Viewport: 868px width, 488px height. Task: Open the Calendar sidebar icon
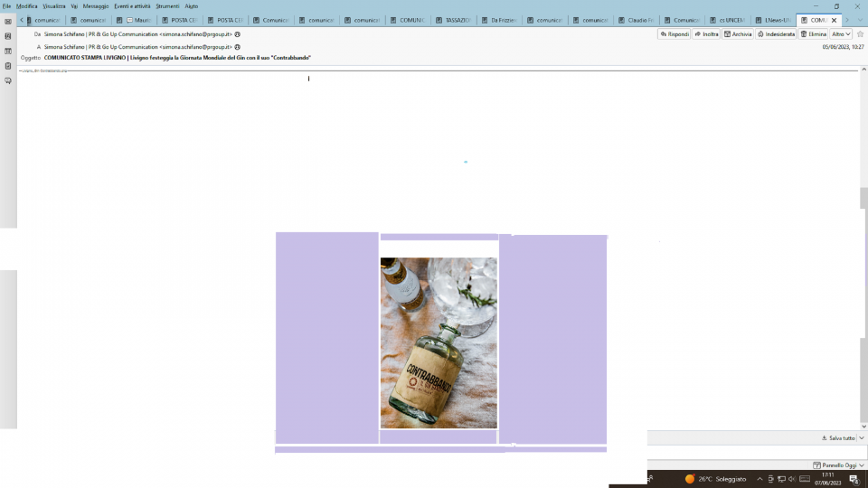click(8, 51)
